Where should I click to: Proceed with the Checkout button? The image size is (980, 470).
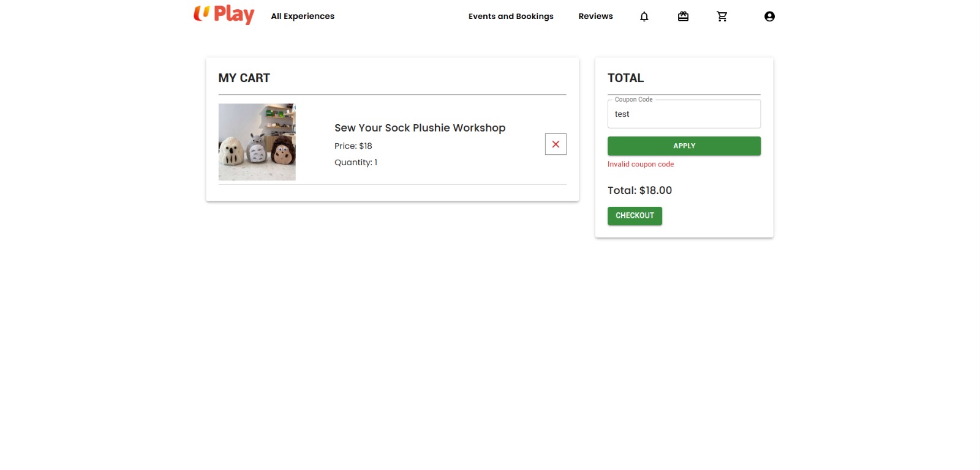pos(635,216)
